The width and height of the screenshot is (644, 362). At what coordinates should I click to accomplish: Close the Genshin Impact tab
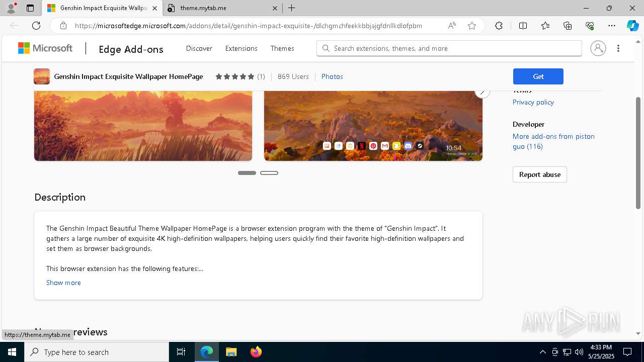coord(155,8)
